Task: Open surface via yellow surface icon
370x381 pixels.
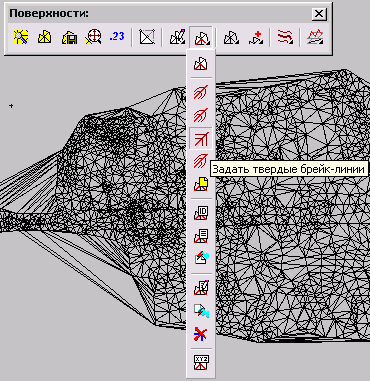Action: point(44,37)
